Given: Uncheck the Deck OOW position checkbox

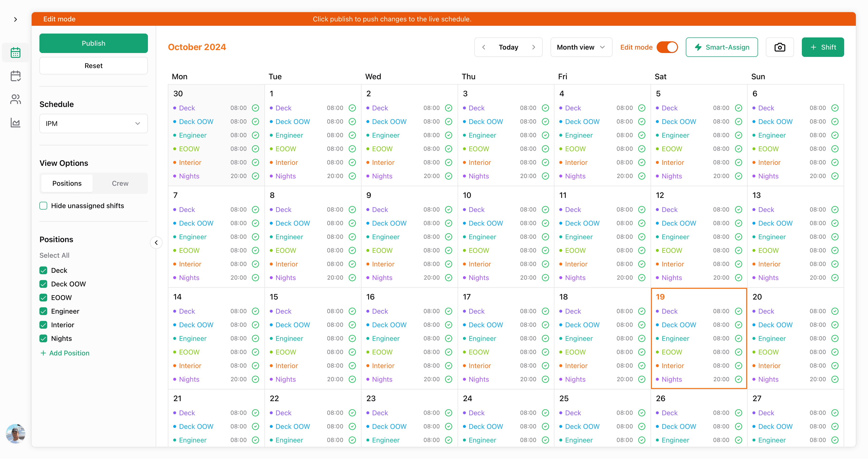Looking at the screenshot, I should click(x=43, y=284).
